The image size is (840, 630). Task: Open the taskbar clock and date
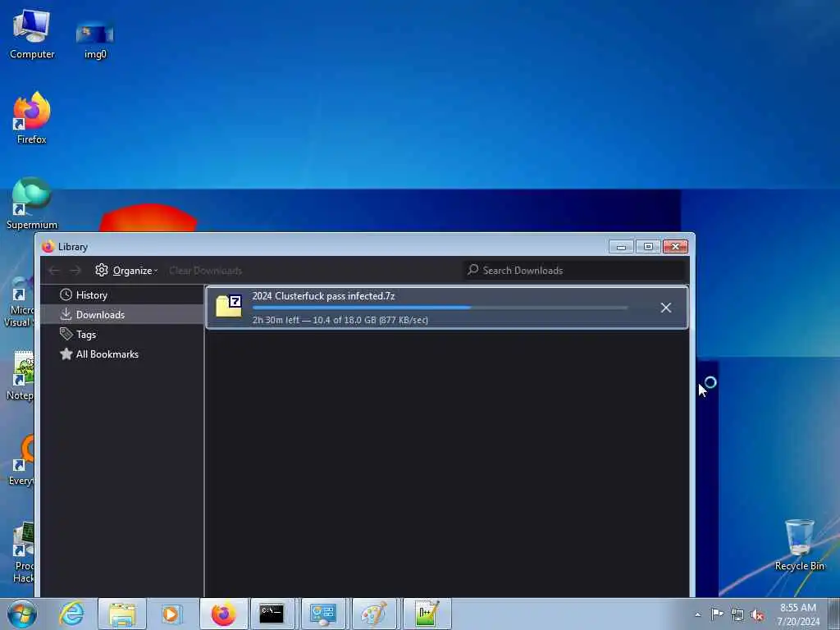pyautogui.click(x=798, y=614)
